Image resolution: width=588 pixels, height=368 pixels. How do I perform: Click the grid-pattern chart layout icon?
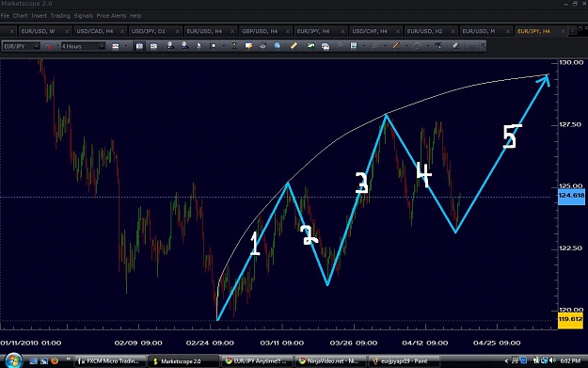point(153,46)
